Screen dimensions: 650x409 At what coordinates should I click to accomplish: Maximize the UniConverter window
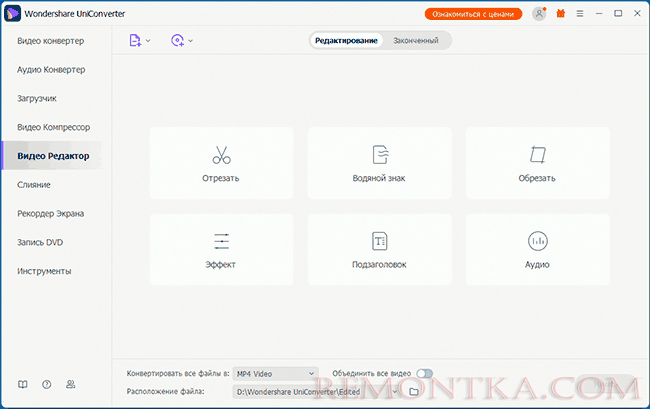pyautogui.click(x=618, y=14)
